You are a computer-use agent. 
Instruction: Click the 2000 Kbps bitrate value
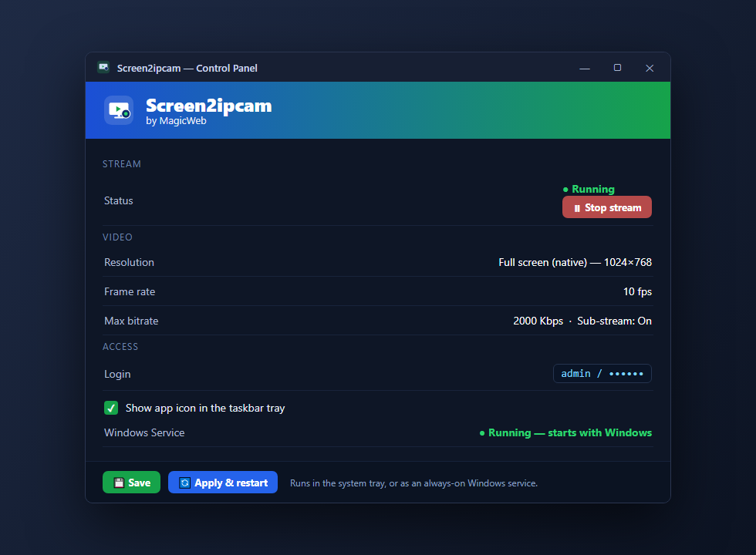pos(538,321)
